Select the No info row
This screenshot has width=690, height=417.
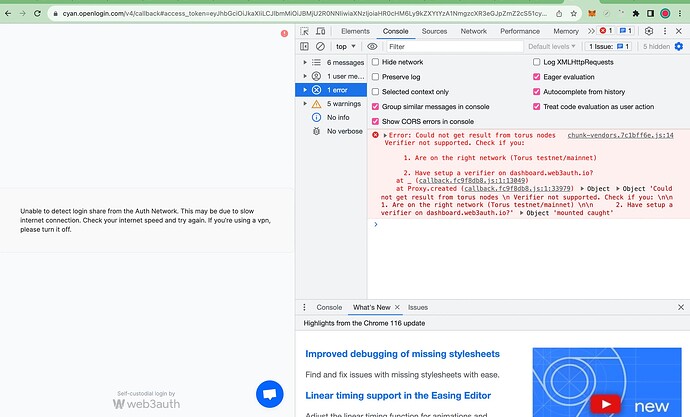click(331, 117)
